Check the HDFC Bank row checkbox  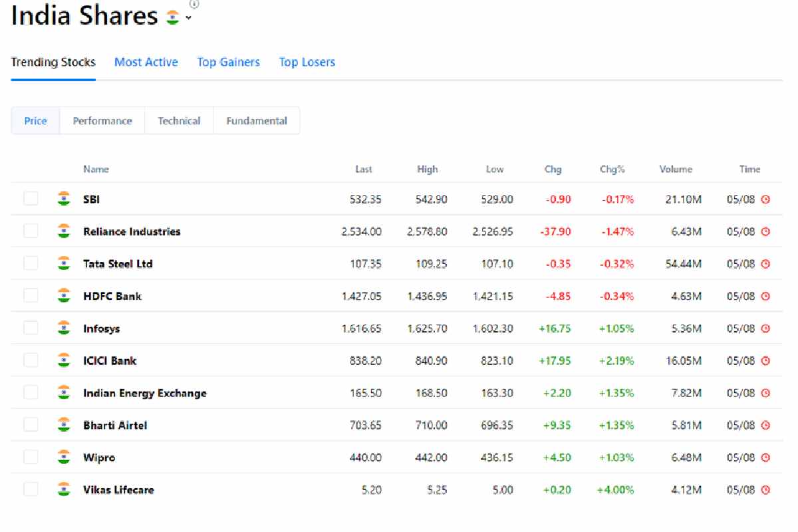tap(31, 296)
